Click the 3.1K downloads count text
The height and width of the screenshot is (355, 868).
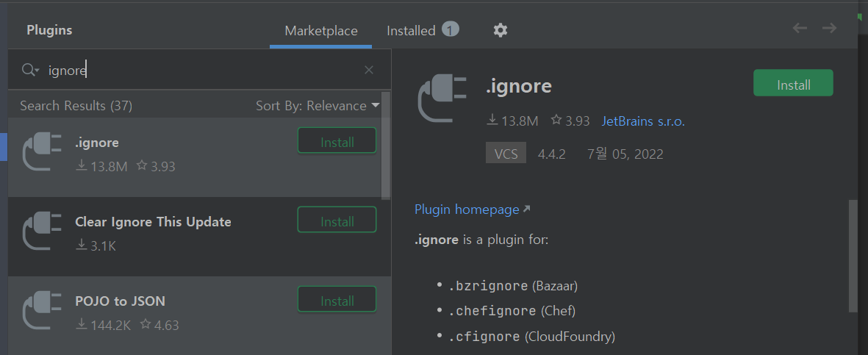click(x=104, y=246)
